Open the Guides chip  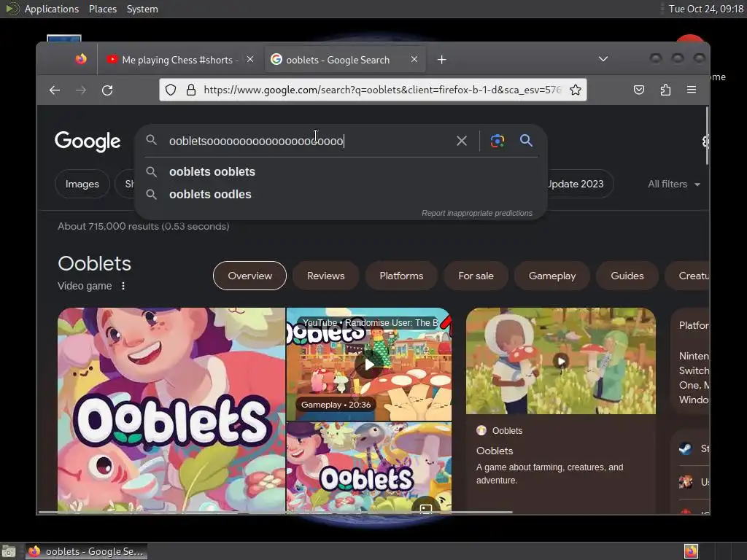627,276
